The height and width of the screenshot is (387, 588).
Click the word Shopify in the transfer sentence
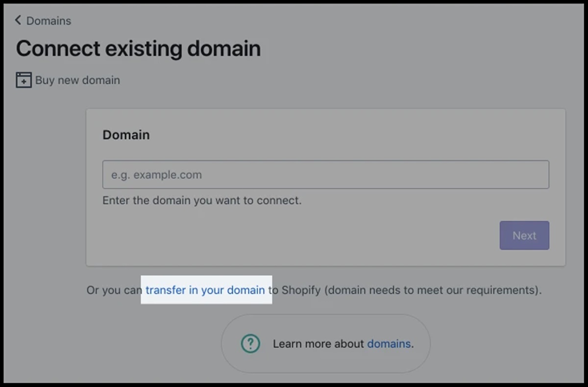point(301,290)
